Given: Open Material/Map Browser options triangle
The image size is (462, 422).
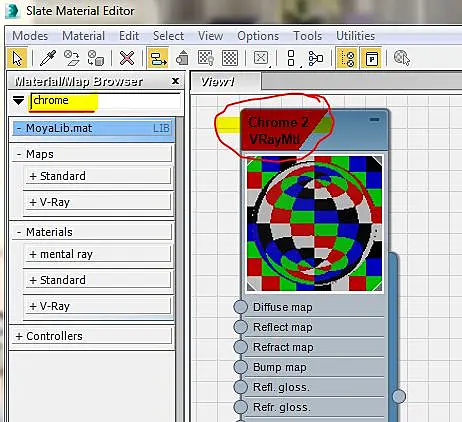Looking at the screenshot, I should click(18, 100).
